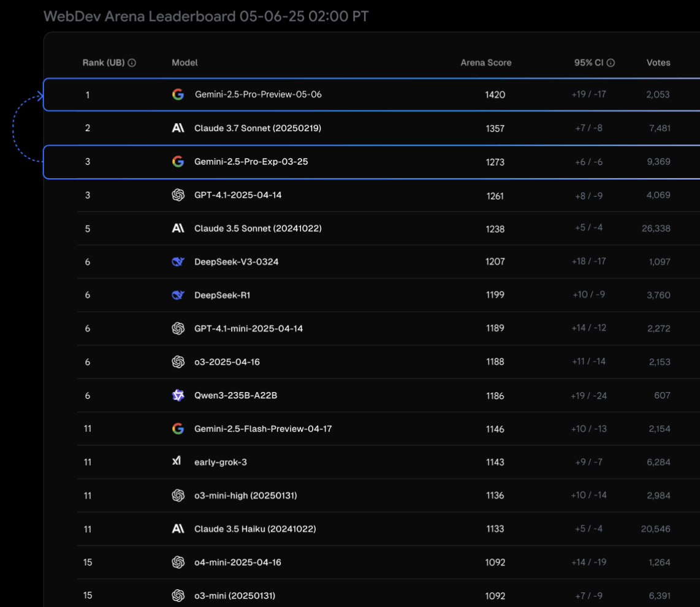Click the Qwen logo beside Qwen3-235B-A22B
700x607 pixels.
[178, 396]
